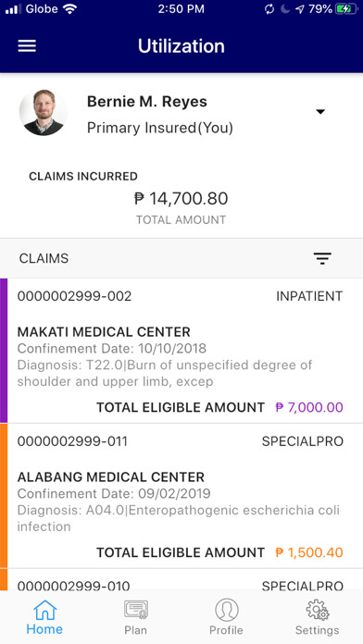Select Bernie M. Reyes member name
The image size is (363, 644).
147,102
